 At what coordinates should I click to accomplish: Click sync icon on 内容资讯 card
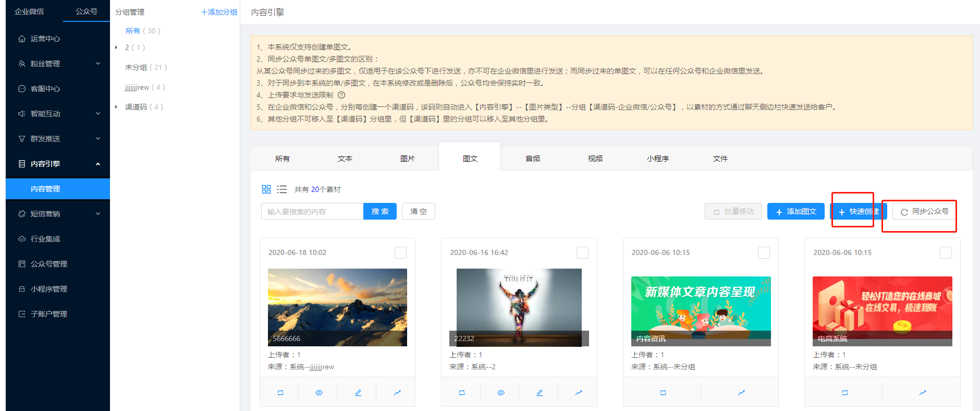[x=663, y=393]
